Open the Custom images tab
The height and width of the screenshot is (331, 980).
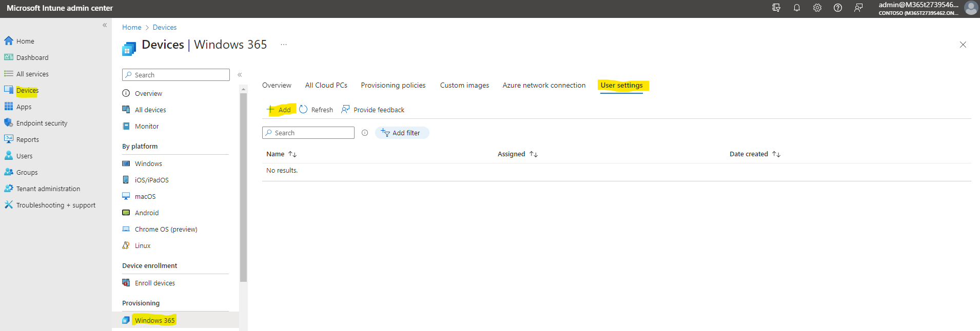pyautogui.click(x=464, y=85)
